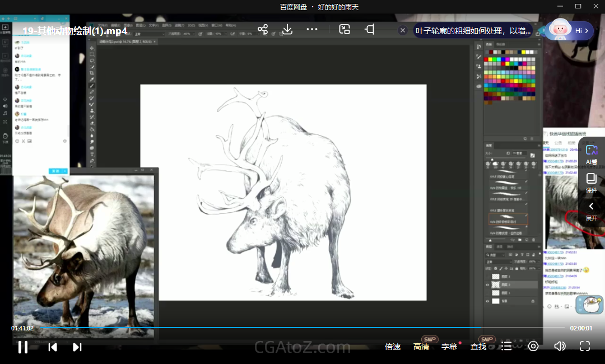Open the 倍速 playback speed menu
The width and height of the screenshot is (605, 364).
coord(393,347)
